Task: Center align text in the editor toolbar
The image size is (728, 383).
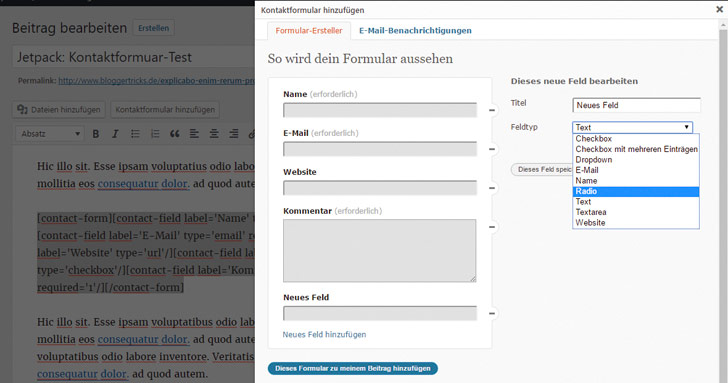Action: coord(214,134)
